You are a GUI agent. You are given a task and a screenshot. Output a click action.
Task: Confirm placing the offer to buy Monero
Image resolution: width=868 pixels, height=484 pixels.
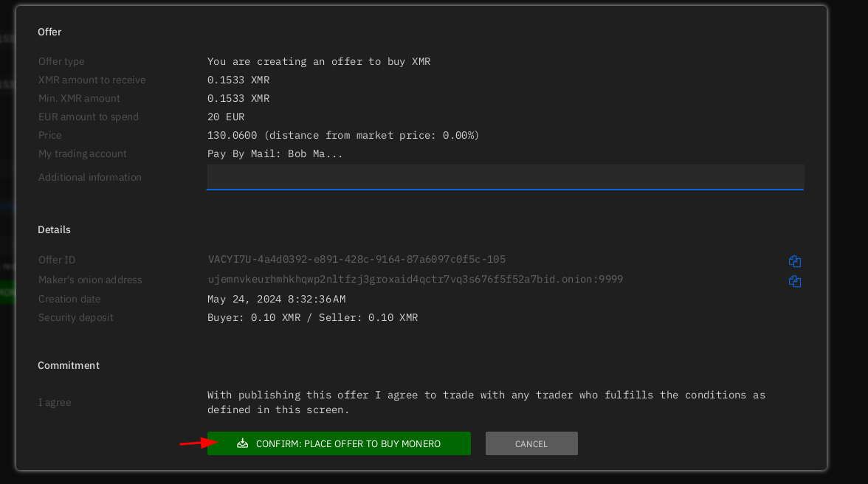[x=339, y=443]
